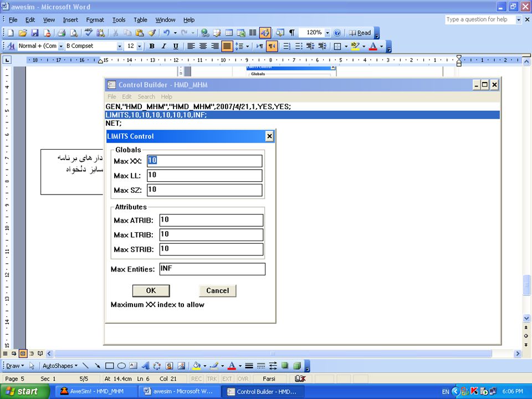
Task: Open the Document Map icon
Action: point(279,33)
